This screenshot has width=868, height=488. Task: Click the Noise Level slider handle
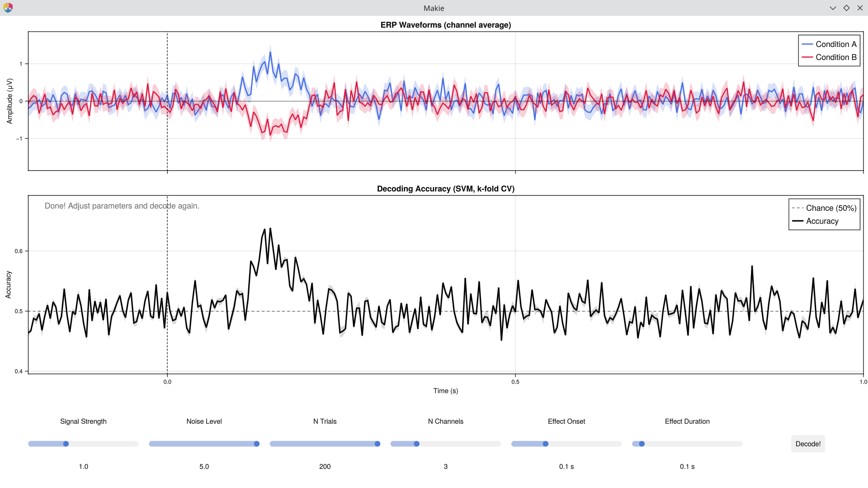[x=256, y=444]
